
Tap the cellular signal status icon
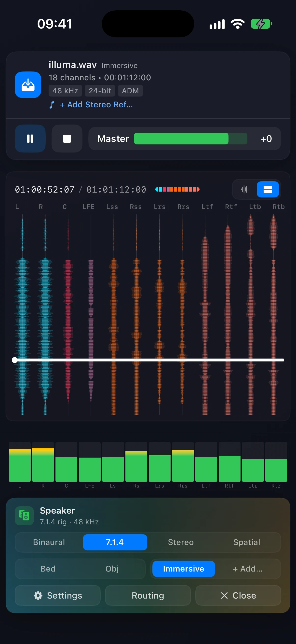217,24
